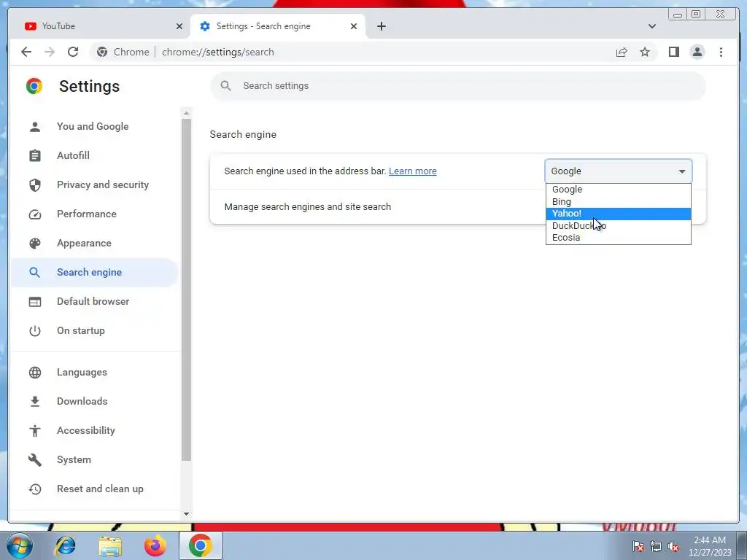
Task: Open Windows Explorer from the taskbar
Action: click(x=110, y=545)
